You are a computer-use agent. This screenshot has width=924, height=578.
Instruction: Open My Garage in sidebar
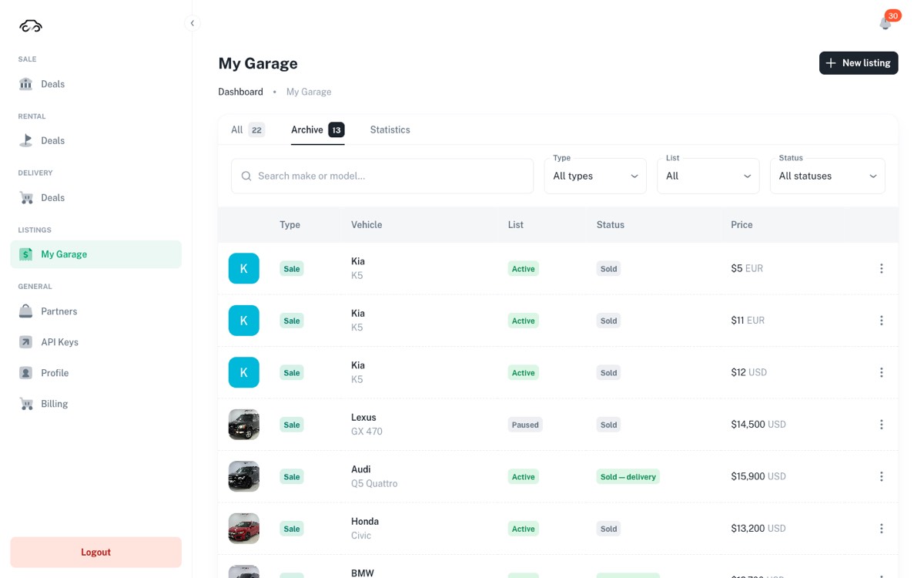[x=96, y=254]
